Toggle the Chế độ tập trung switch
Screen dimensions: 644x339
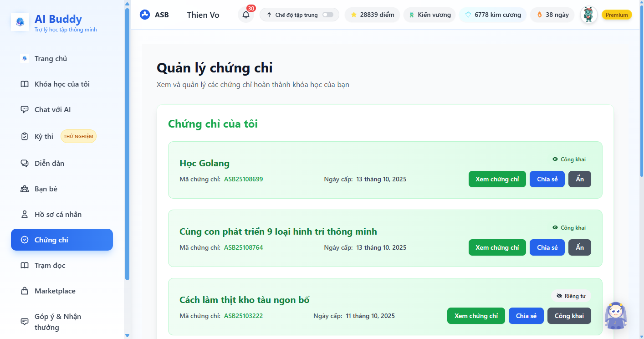[x=327, y=15]
